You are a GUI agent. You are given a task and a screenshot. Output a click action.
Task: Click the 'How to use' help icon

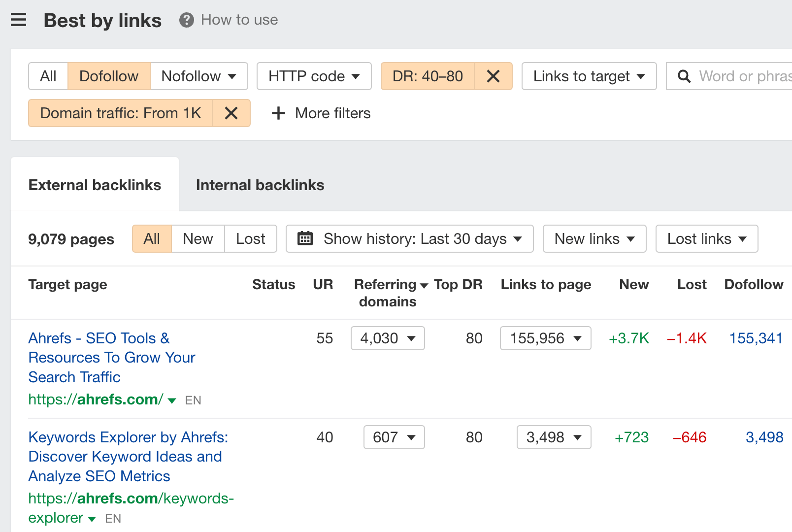tap(186, 20)
